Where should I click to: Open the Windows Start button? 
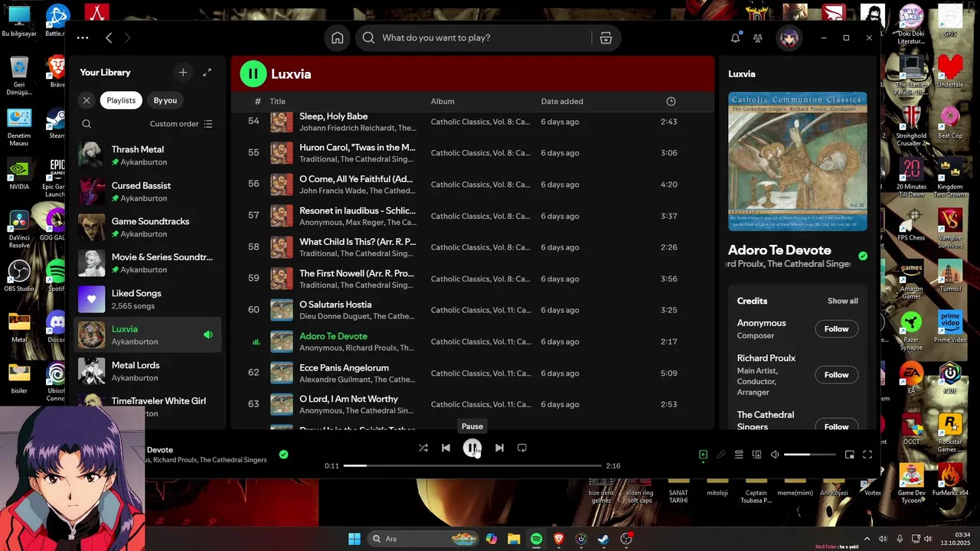pyautogui.click(x=354, y=539)
